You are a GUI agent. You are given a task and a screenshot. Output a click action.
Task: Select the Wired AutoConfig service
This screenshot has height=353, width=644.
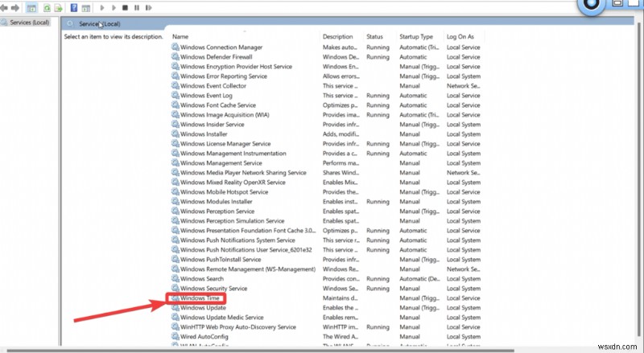pyautogui.click(x=204, y=337)
